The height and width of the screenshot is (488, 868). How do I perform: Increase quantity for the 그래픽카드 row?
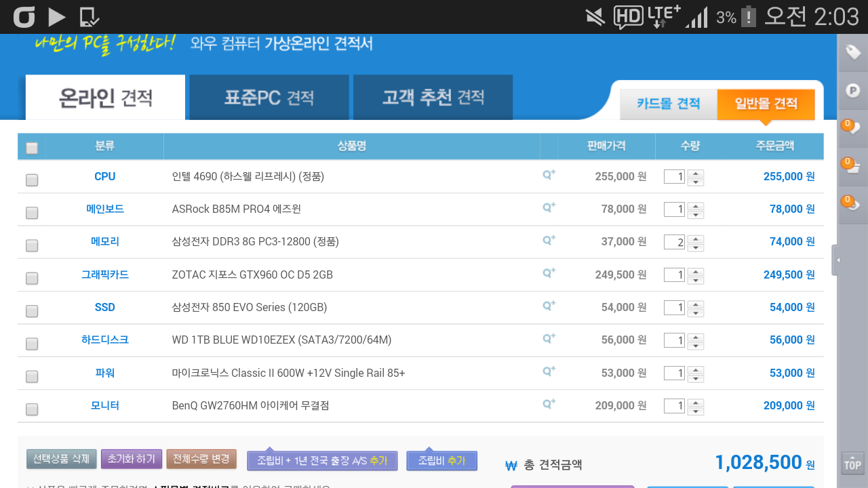pyautogui.click(x=696, y=271)
